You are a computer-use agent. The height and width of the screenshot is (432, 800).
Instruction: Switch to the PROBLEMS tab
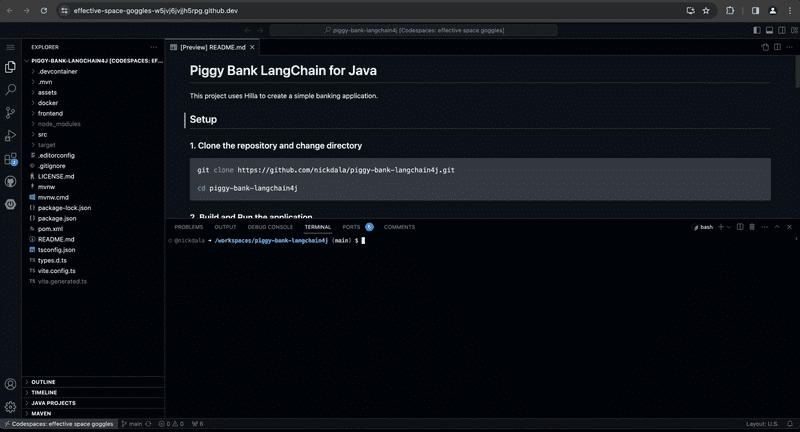point(189,227)
